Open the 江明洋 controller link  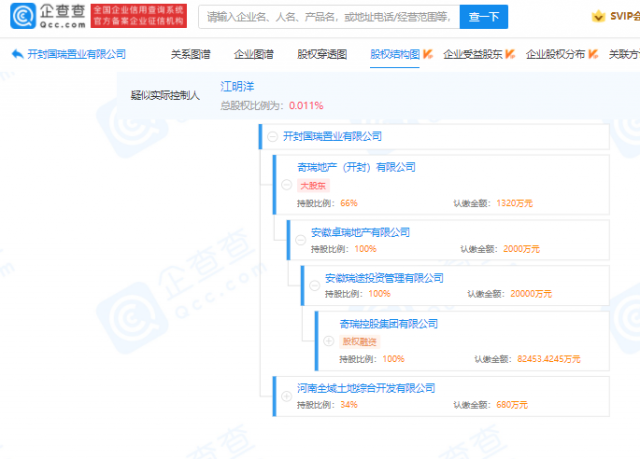pos(237,86)
